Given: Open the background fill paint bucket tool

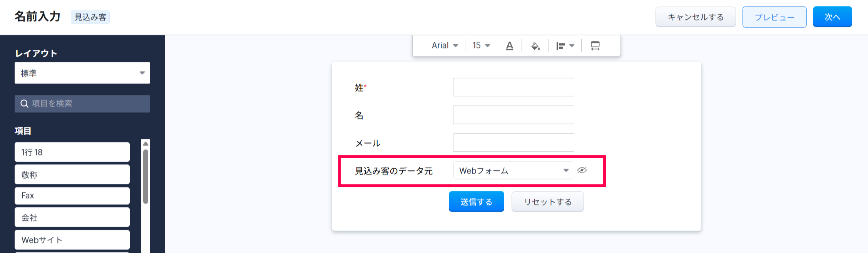Looking at the screenshot, I should coord(535,46).
